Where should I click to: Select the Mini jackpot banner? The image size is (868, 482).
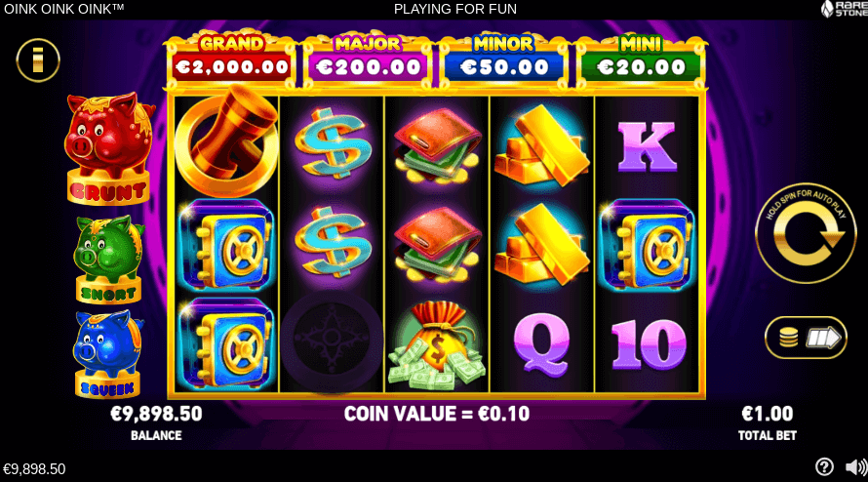[x=641, y=60]
